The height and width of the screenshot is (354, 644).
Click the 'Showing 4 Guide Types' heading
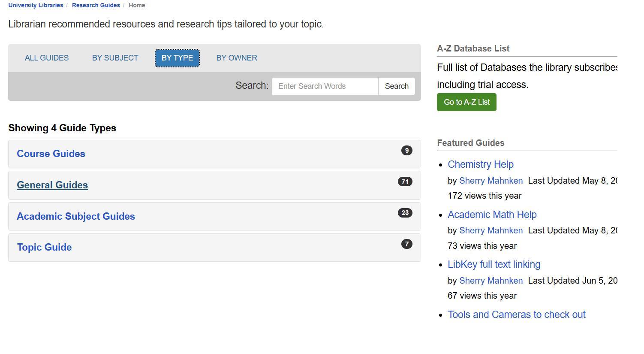(x=62, y=128)
